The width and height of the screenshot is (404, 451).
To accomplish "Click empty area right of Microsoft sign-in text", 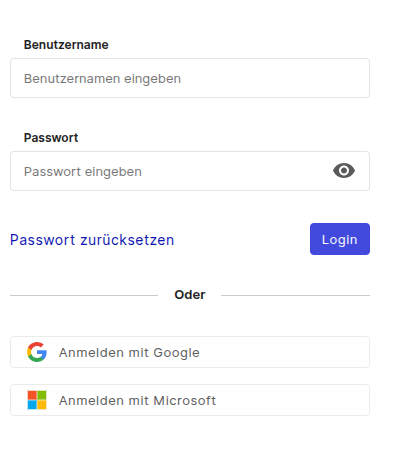I will [x=292, y=400].
